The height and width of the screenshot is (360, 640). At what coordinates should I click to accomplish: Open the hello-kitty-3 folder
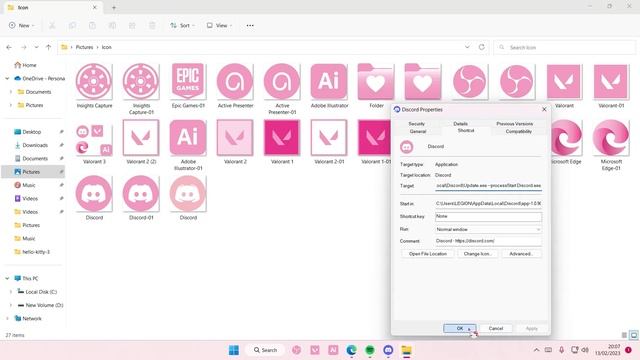click(x=36, y=252)
